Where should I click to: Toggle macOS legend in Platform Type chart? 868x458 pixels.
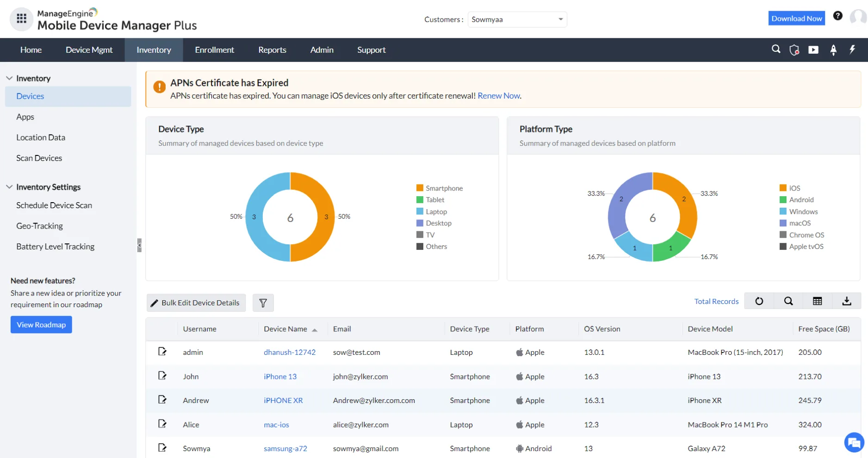795,223
